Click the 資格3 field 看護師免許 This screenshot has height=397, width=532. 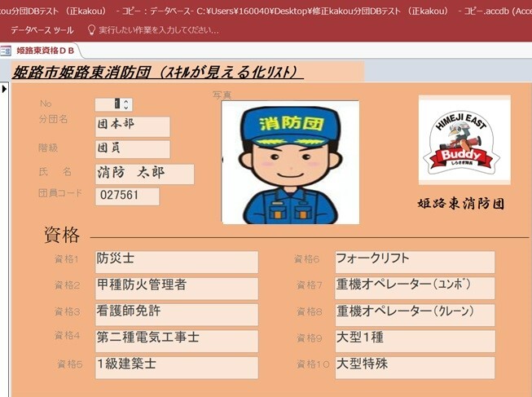(x=177, y=315)
